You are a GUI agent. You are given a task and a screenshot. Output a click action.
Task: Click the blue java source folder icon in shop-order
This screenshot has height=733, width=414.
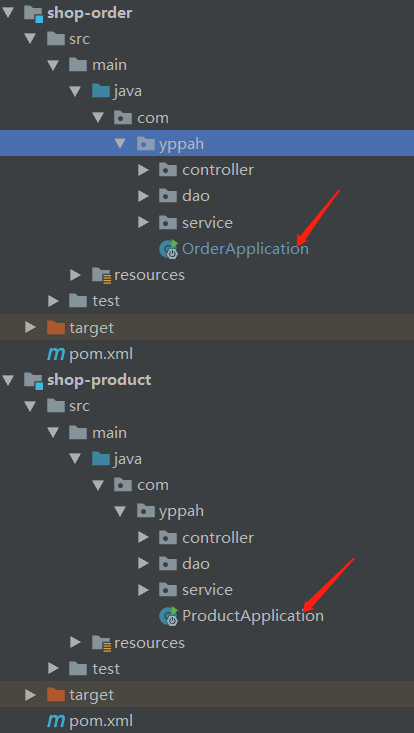pos(101,91)
